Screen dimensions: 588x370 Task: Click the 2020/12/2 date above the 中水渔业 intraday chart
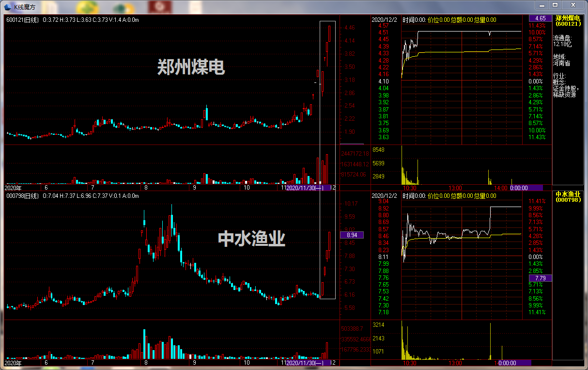[x=384, y=196]
